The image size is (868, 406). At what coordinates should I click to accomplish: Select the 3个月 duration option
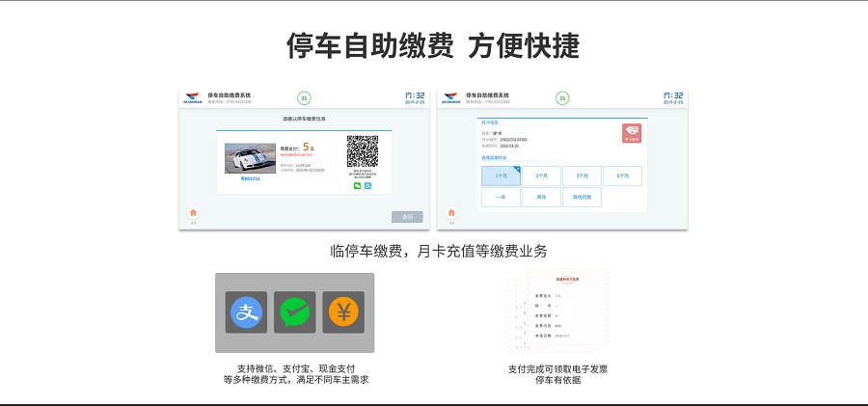[x=582, y=176]
